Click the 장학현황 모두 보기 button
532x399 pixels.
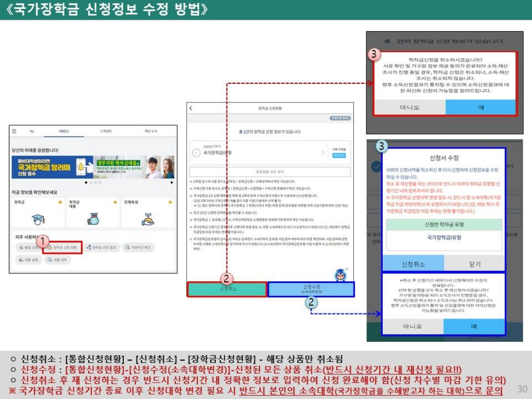pos(270,172)
